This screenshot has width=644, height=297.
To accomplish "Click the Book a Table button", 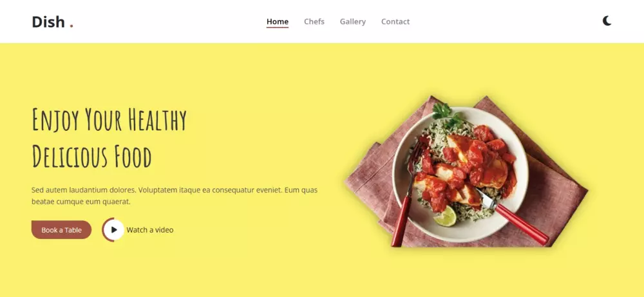I will [61, 229].
